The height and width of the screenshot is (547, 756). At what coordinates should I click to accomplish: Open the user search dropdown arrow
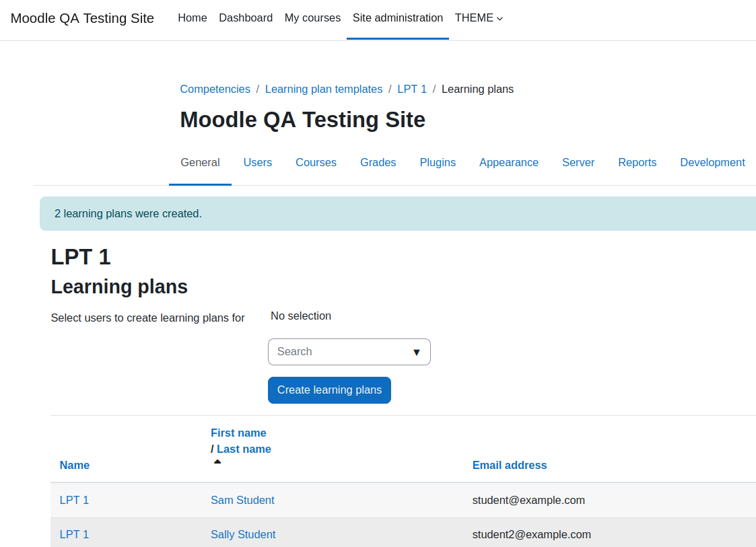click(x=417, y=353)
